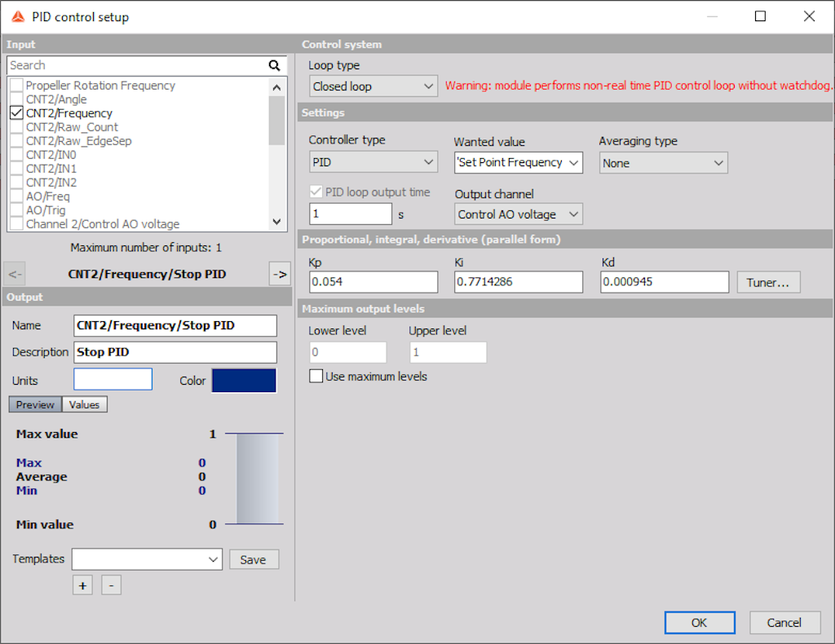Click the Save template button
Screen dimensions: 835x644
(x=254, y=559)
